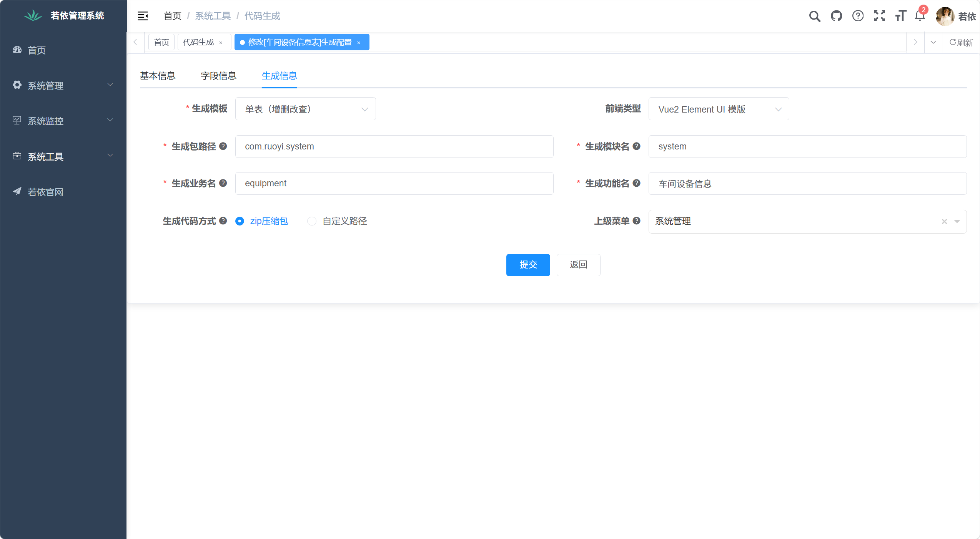Click the 若依管理系统 title
980x539 pixels.
[x=77, y=15]
